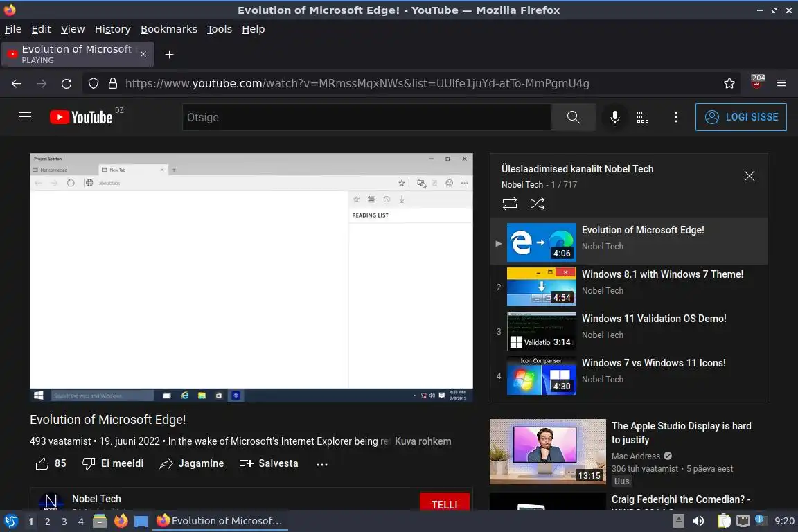This screenshot has width=798, height=532.
Task: Switch to workspace 4 in taskbar
Action: [x=81, y=522]
